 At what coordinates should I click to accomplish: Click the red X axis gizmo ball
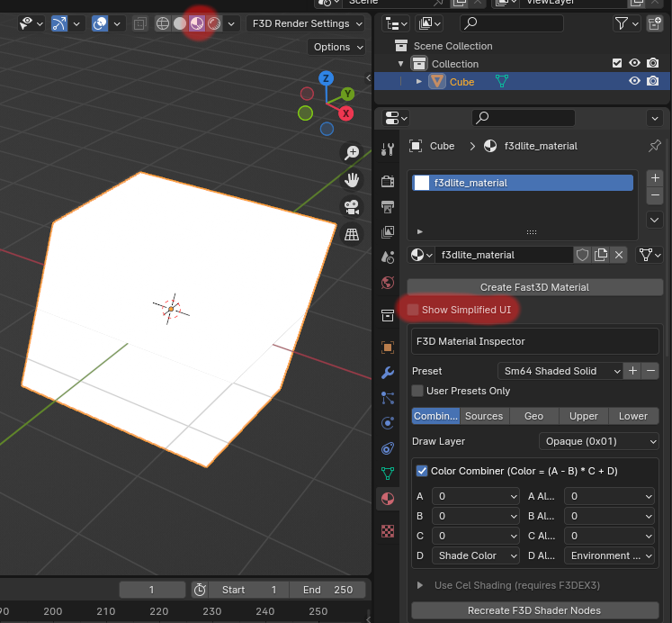[345, 113]
